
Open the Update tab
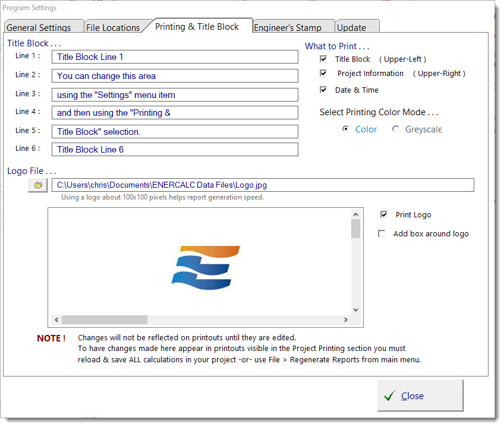pos(351,27)
